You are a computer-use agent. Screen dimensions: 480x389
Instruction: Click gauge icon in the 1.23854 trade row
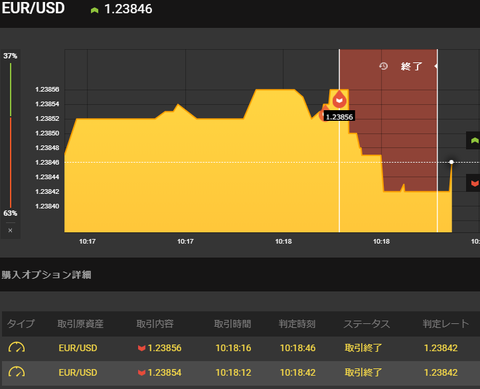(17, 372)
